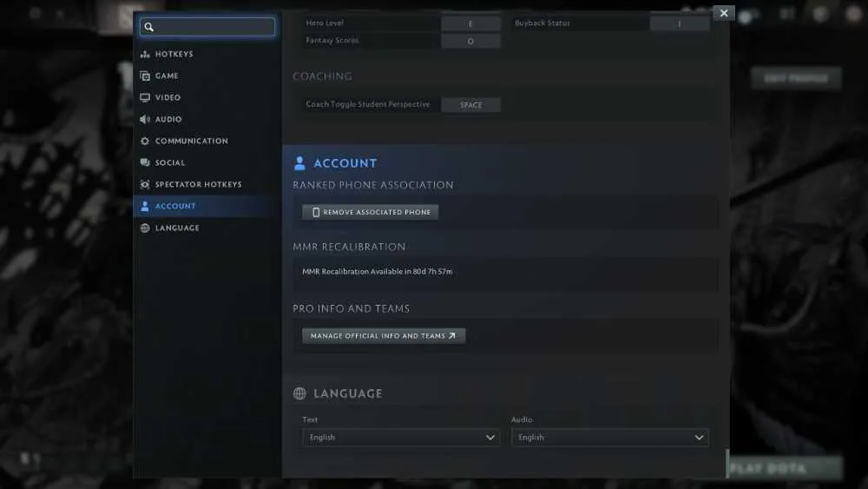Image resolution: width=868 pixels, height=489 pixels.
Task: Close the settings panel with X
Action: (x=724, y=13)
